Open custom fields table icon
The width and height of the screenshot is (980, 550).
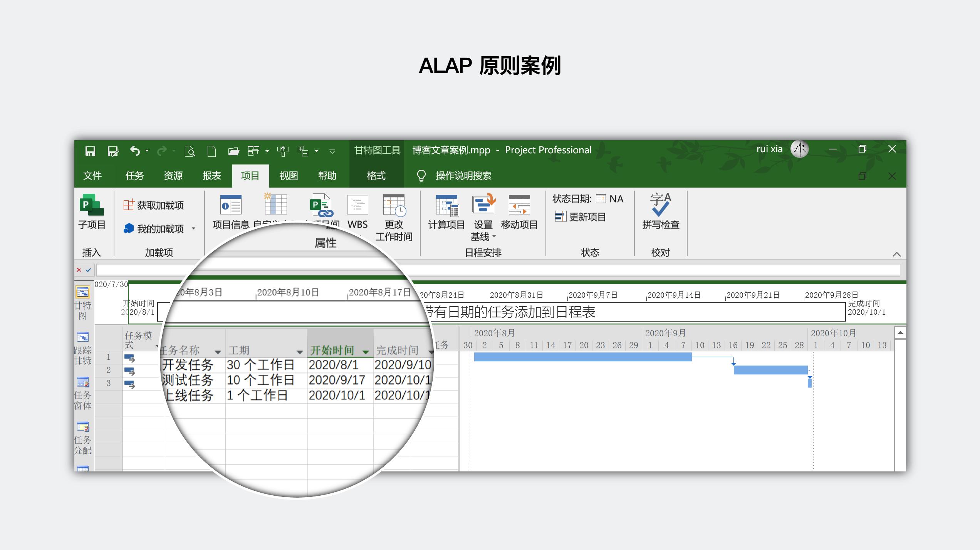tap(275, 204)
